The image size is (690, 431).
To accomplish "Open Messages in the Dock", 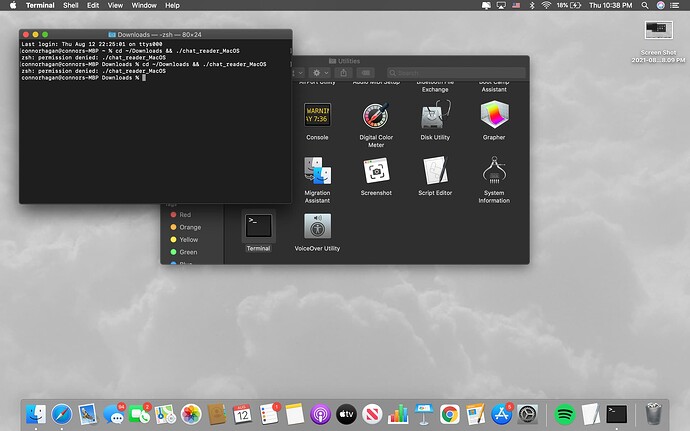I will point(114,414).
